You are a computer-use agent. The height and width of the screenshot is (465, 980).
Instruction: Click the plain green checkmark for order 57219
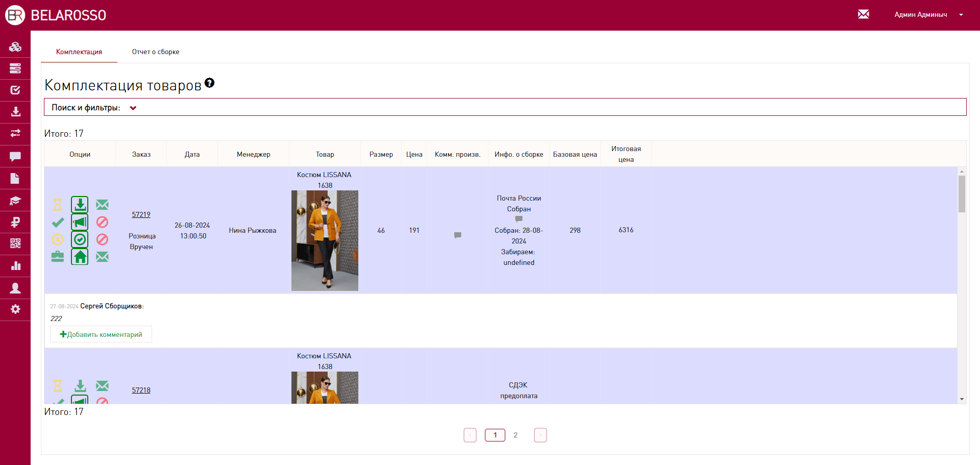point(58,222)
